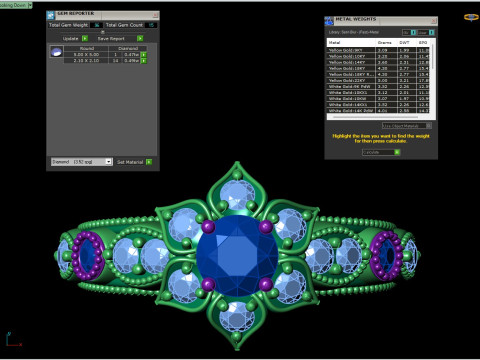The height and width of the screenshot is (360, 480).
Task: Click the green arrow on the 2.10 X 2.10 row
Action: coord(144,61)
